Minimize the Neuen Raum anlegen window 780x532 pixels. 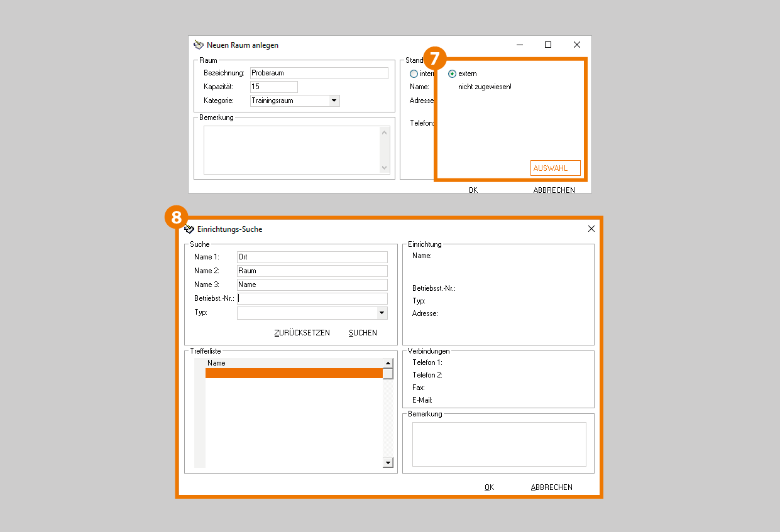point(520,45)
